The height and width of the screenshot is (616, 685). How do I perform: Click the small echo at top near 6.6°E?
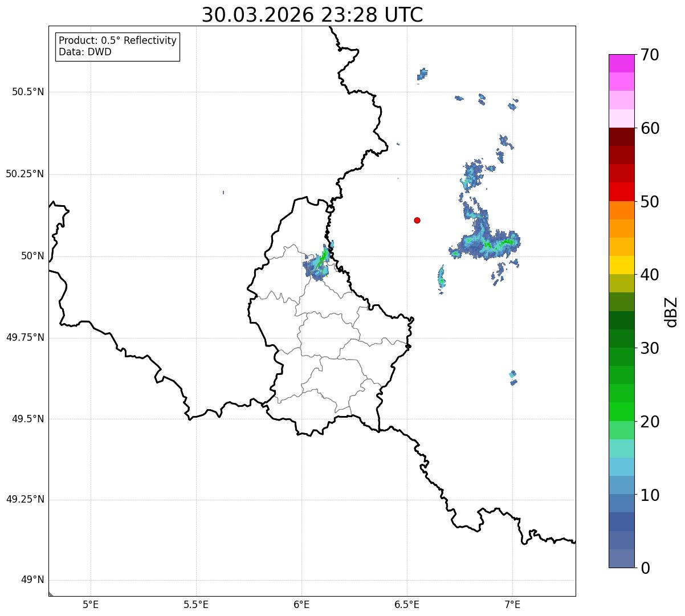click(422, 74)
